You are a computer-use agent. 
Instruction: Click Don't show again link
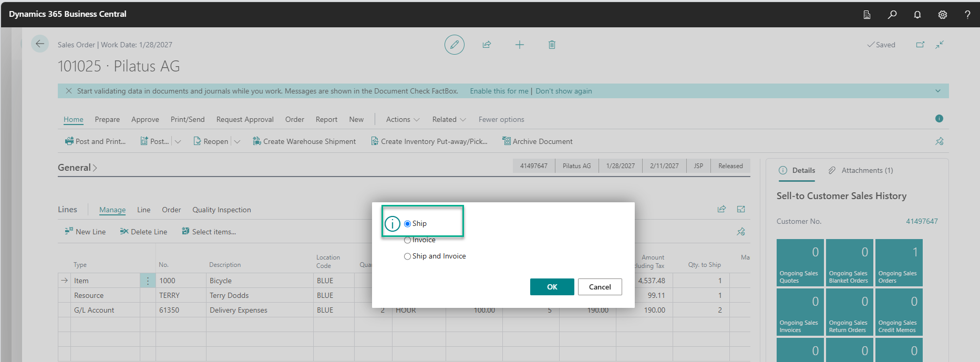[x=564, y=91]
